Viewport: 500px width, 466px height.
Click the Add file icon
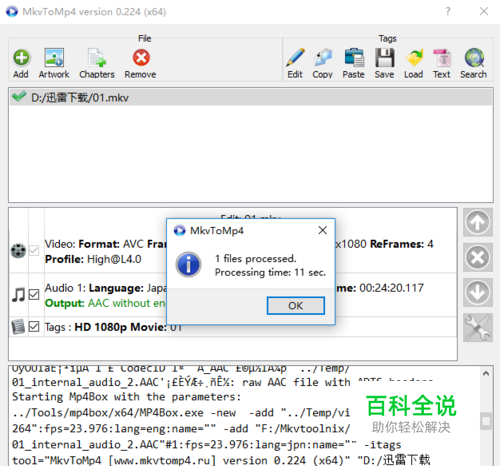[21, 58]
